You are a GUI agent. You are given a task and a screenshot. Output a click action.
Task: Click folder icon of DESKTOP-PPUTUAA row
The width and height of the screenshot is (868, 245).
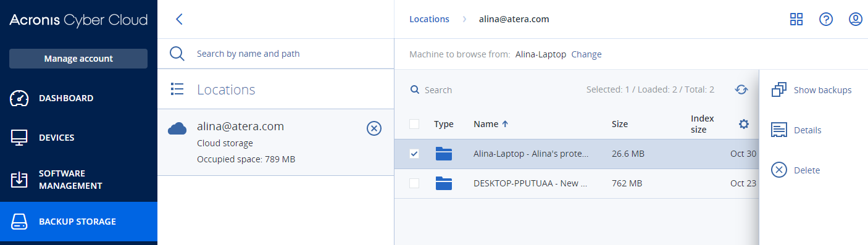tap(444, 183)
